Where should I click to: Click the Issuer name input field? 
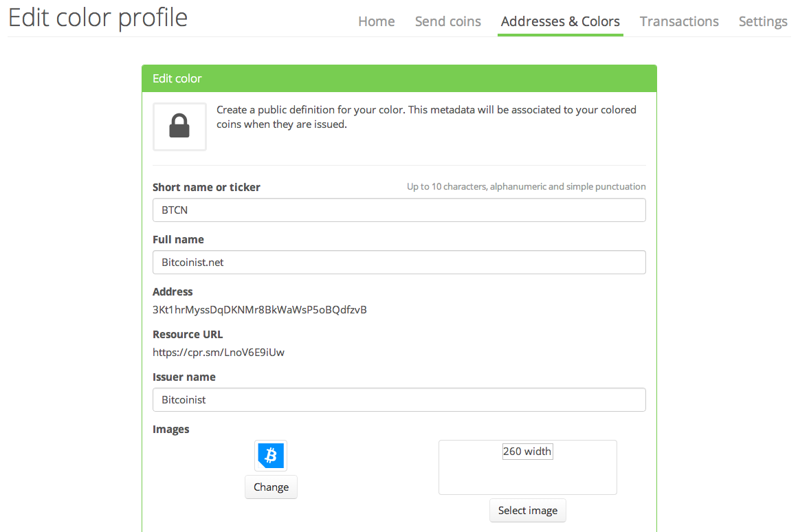(399, 400)
